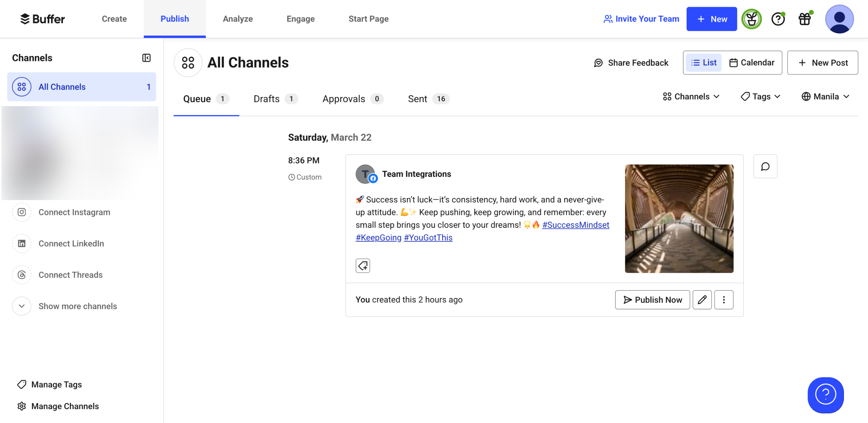Open the three-dot post options menu
868x423 pixels.
coord(724,300)
